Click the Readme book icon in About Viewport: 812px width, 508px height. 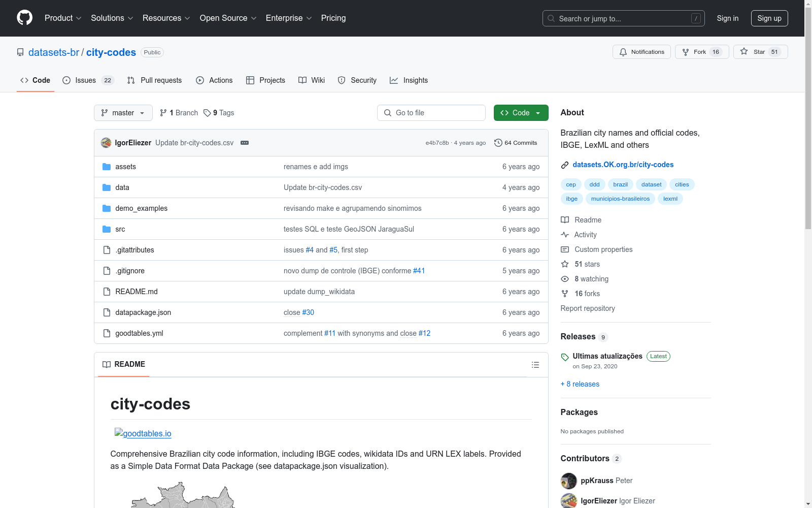click(565, 220)
